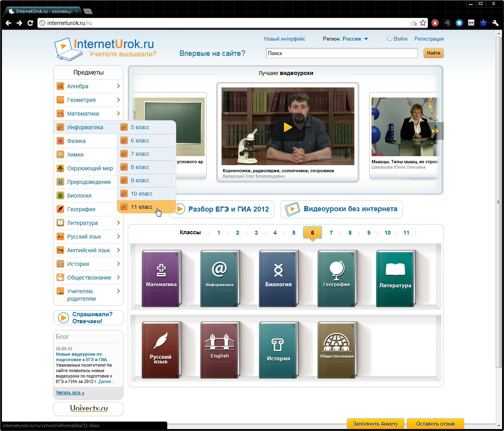
Task: Select 8 класс in Информатика submenu
Action: click(x=140, y=167)
